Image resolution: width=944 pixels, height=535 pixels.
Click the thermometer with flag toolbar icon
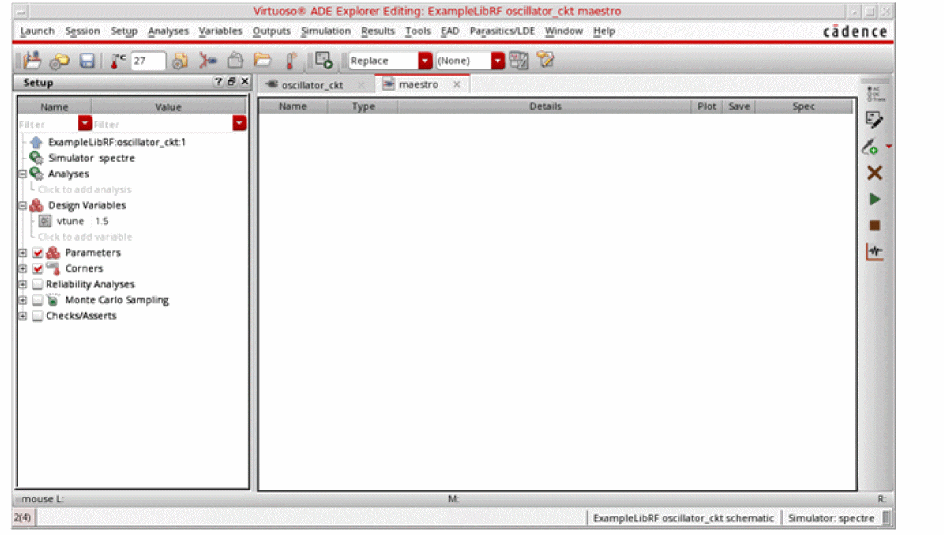(x=291, y=60)
